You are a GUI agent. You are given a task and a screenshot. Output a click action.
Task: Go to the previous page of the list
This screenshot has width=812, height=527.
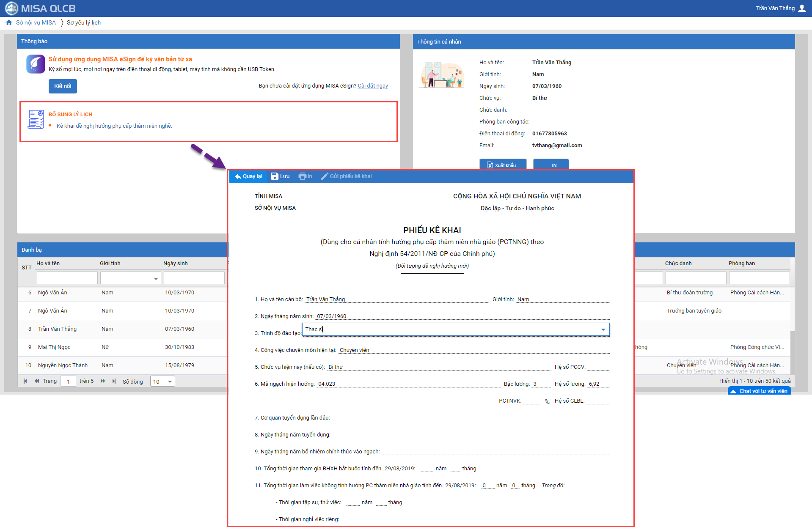(37, 381)
